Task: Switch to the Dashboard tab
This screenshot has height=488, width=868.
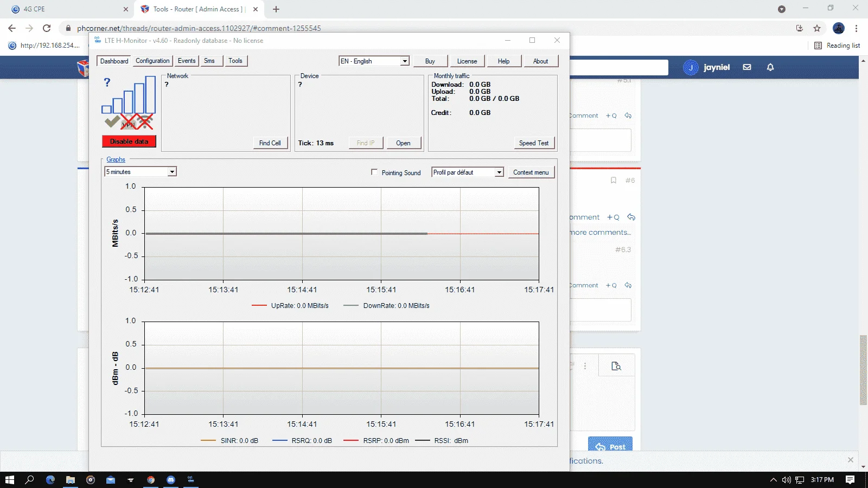Action: [x=114, y=61]
